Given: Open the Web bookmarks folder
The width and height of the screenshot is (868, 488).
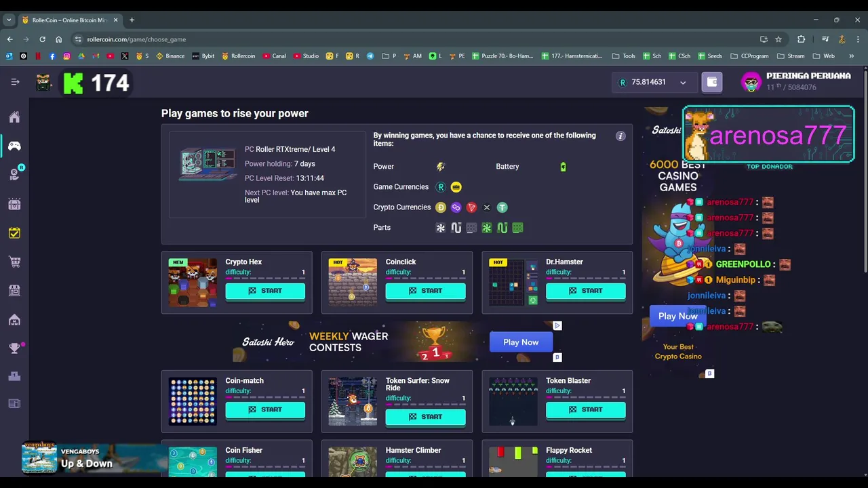Looking at the screenshot, I should tap(824, 56).
